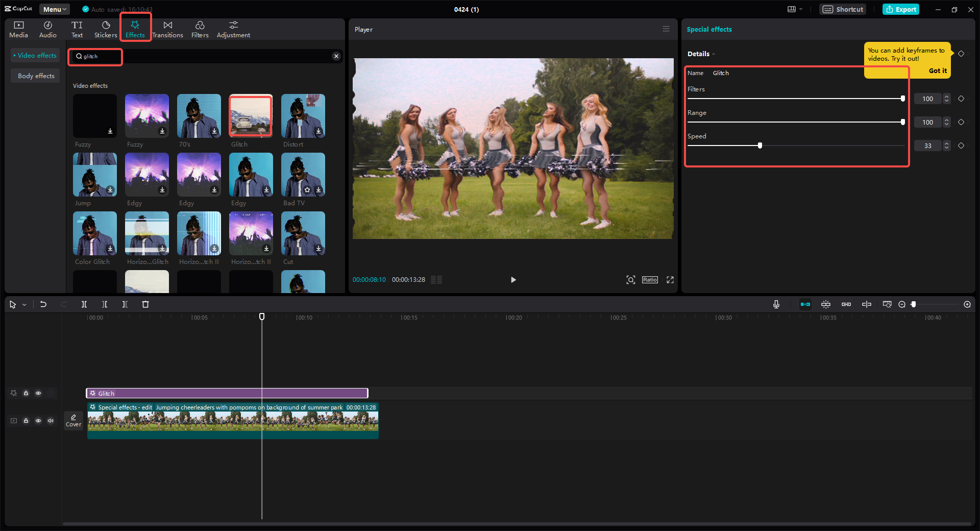This screenshot has height=531, width=980.
Task: Toggle visibility of the Glitch effect track
Action: click(x=38, y=393)
